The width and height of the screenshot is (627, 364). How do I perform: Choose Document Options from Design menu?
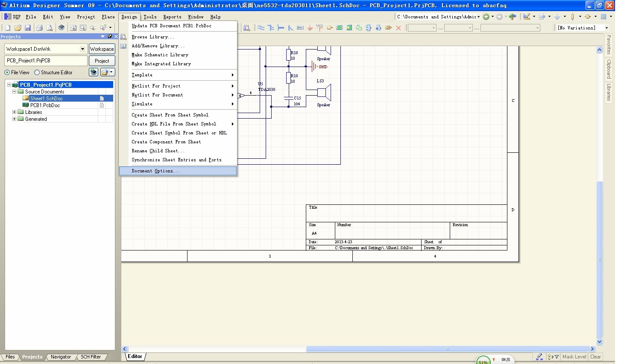tap(178, 171)
